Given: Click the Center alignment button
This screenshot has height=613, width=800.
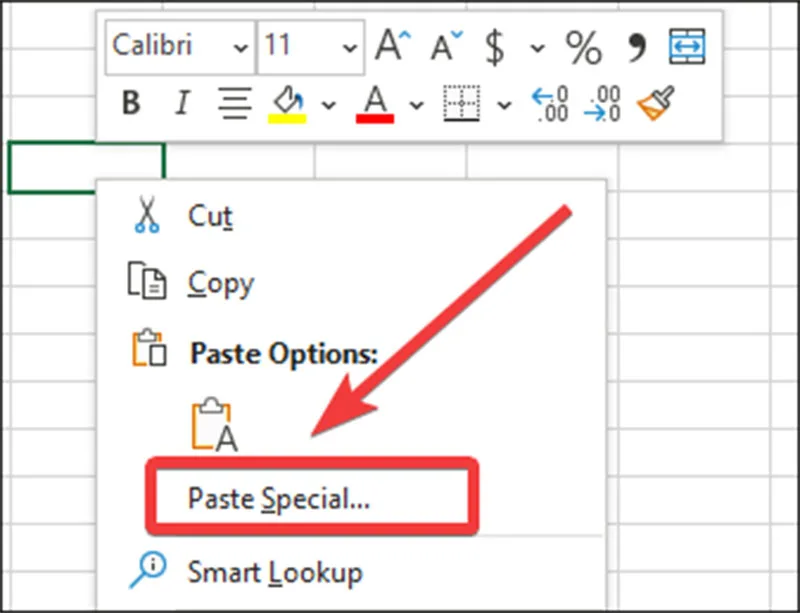Looking at the screenshot, I should [x=235, y=103].
